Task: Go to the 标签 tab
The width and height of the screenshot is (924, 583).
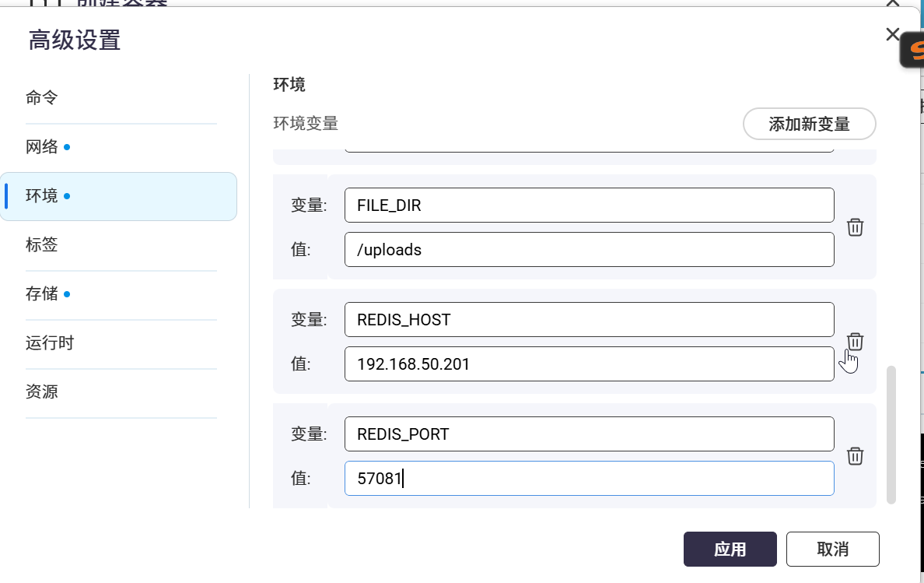Action: point(42,245)
